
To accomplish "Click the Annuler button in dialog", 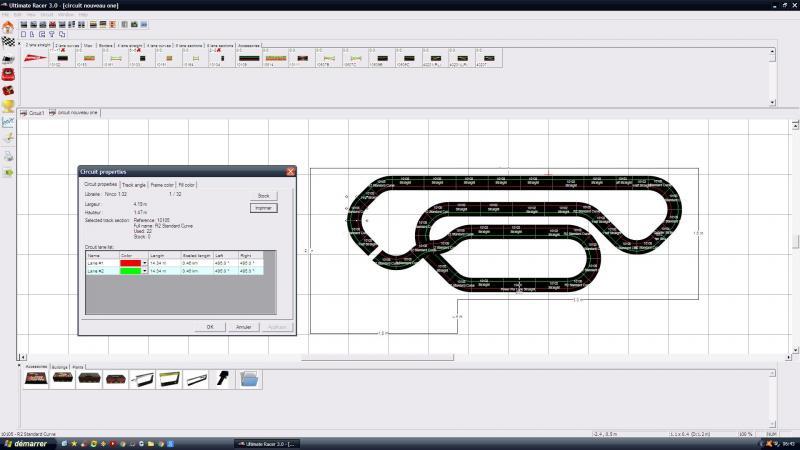I will pyautogui.click(x=243, y=326).
